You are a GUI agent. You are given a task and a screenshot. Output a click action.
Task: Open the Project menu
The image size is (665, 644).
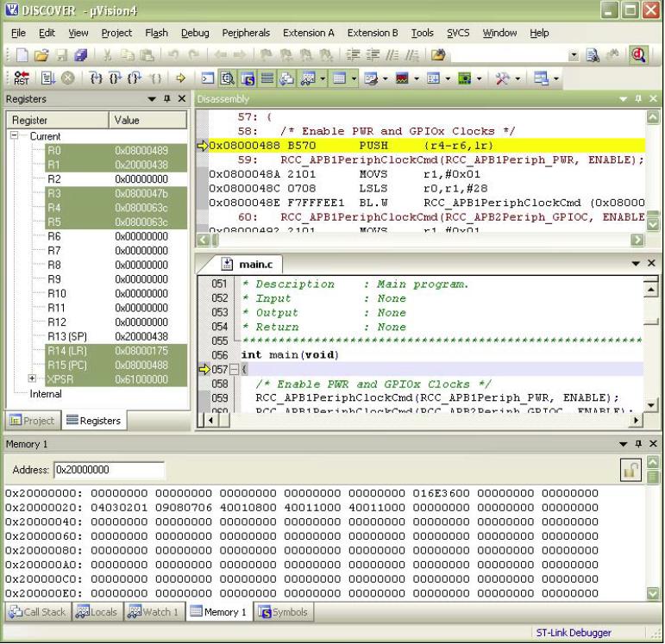click(x=116, y=33)
